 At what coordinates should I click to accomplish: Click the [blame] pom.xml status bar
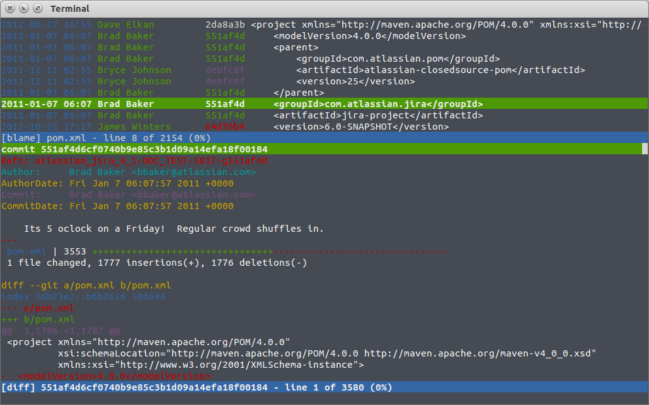(x=324, y=137)
